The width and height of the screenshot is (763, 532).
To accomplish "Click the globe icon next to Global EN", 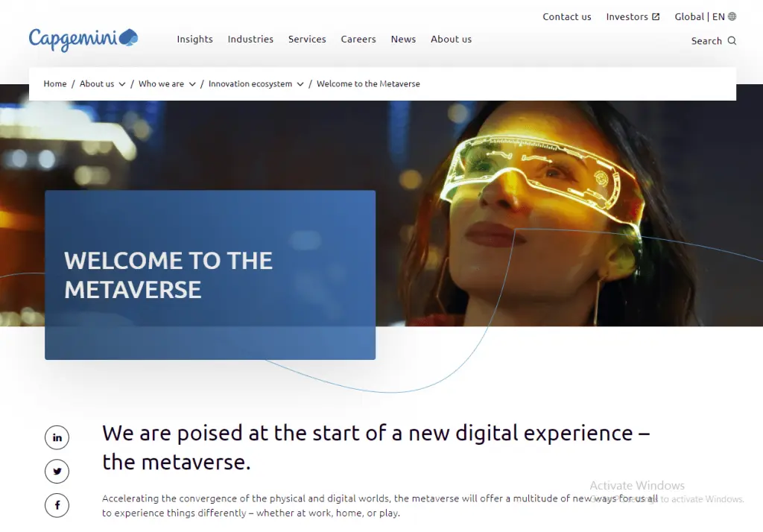I will click(x=732, y=16).
